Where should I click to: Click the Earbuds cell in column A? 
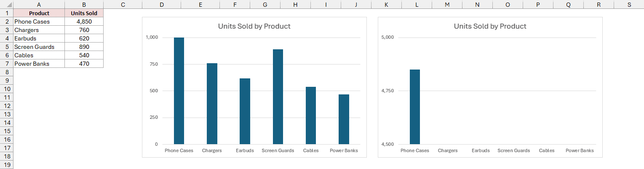39,38
